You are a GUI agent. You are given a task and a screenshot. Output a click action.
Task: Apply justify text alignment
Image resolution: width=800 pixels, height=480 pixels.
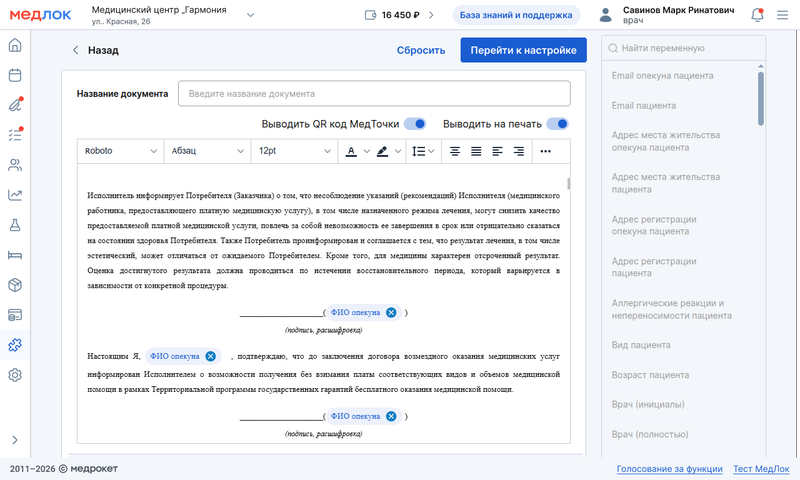pos(476,151)
